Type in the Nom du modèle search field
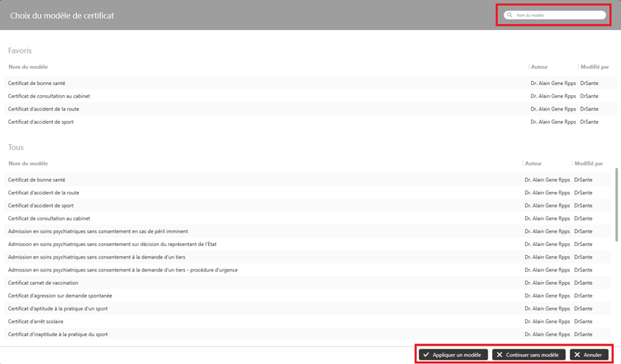621x364 pixels. tap(557, 15)
